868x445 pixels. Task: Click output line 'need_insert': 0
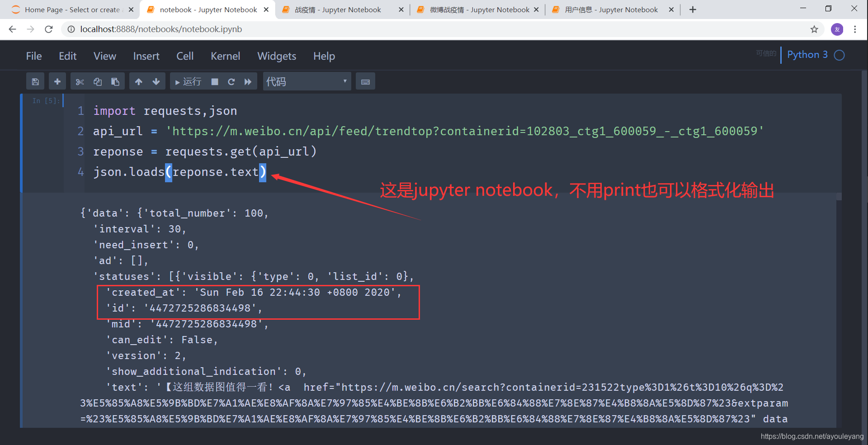146,245
